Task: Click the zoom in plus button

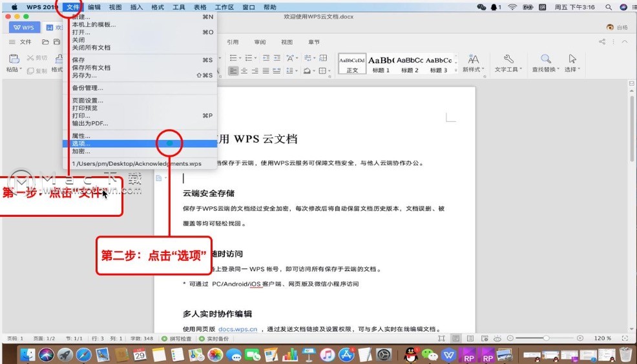Action: point(580,338)
